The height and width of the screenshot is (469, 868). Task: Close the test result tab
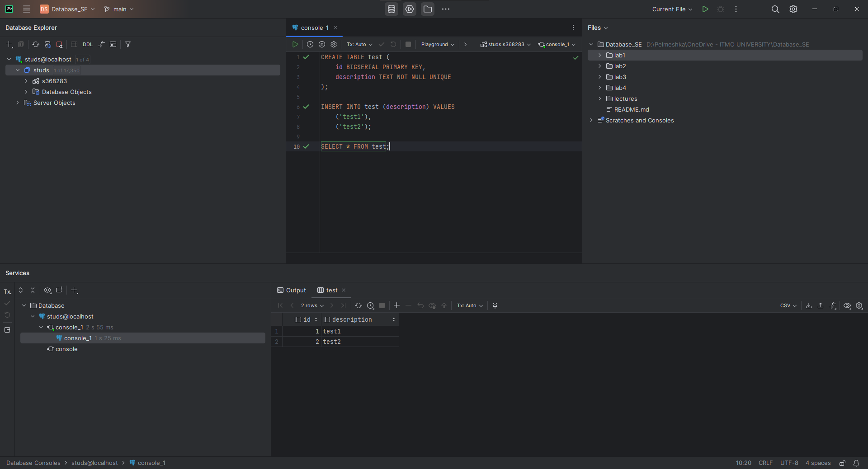344,290
